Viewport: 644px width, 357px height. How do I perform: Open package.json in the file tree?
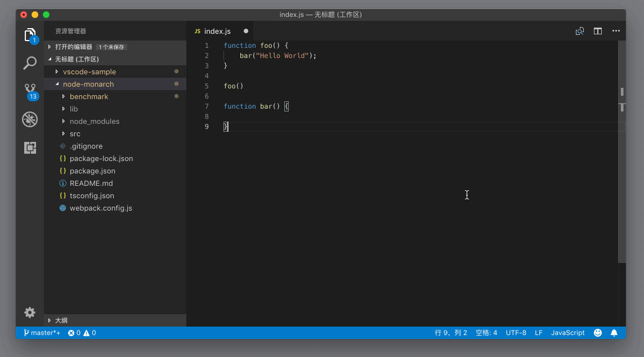[x=92, y=171]
